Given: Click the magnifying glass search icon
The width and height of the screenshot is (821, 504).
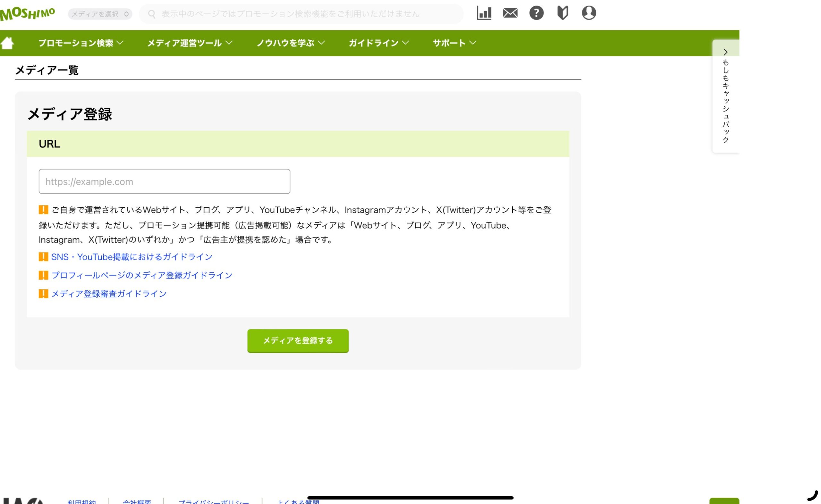Looking at the screenshot, I should pos(152,14).
